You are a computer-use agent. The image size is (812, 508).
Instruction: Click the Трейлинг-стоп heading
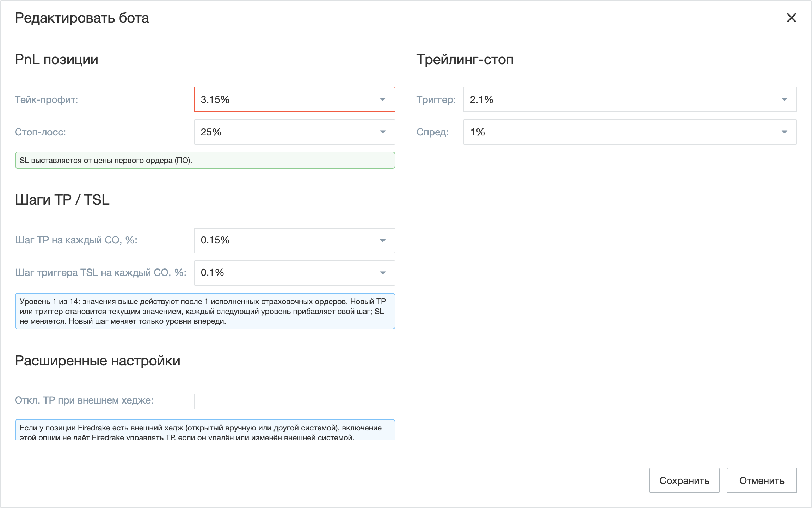click(465, 59)
